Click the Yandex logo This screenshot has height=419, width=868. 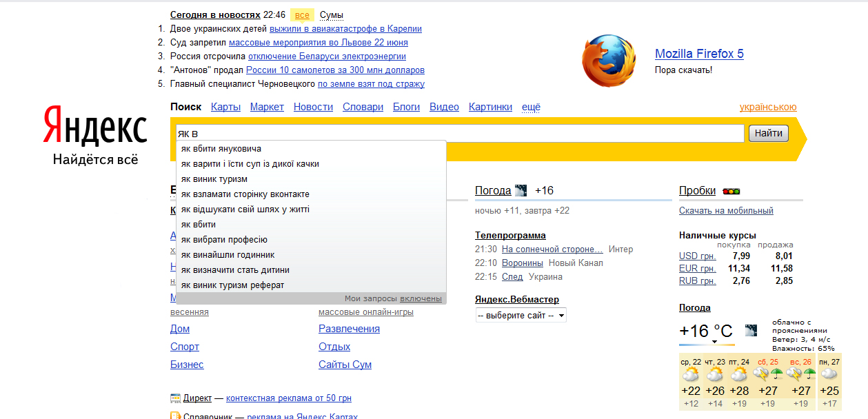click(x=95, y=126)
